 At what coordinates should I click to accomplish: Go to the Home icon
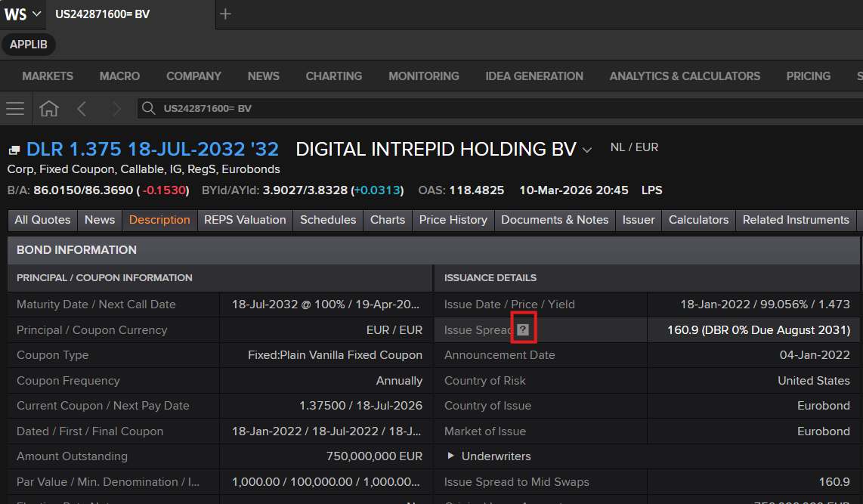(x=49, y=108)
